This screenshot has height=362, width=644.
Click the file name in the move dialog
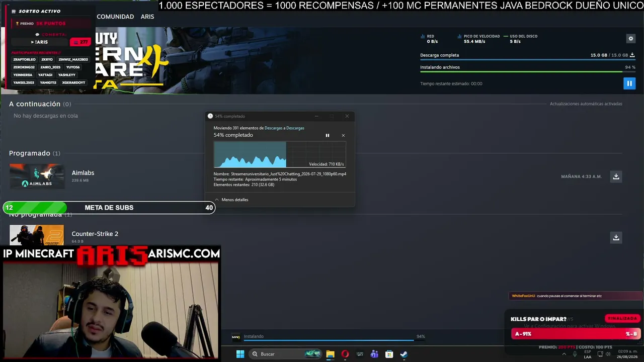(288, 174)
